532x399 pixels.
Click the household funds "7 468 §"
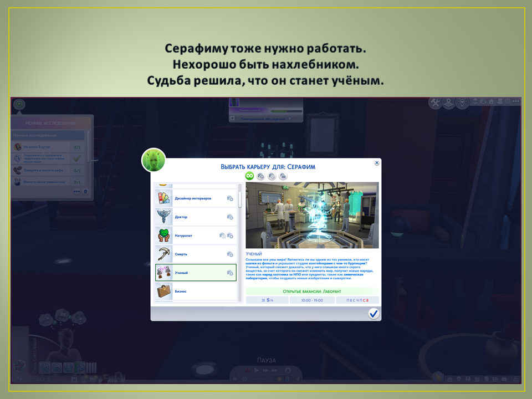click(x=41, y=380)
